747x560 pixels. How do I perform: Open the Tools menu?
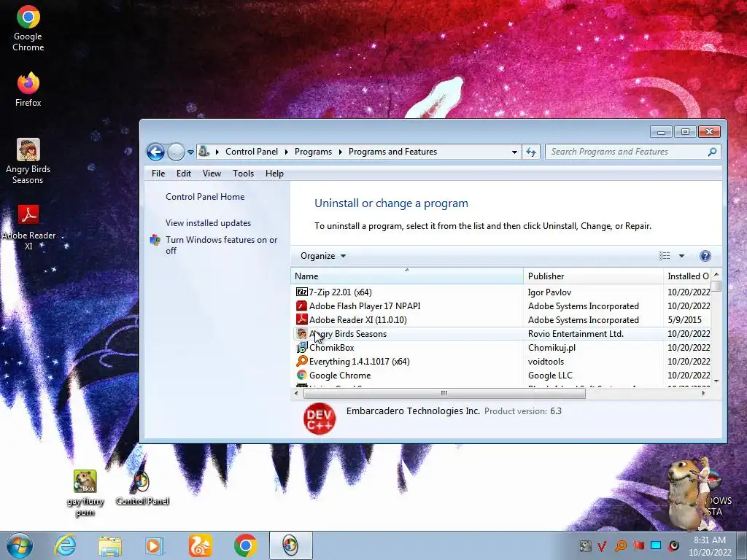coord(243,174)
